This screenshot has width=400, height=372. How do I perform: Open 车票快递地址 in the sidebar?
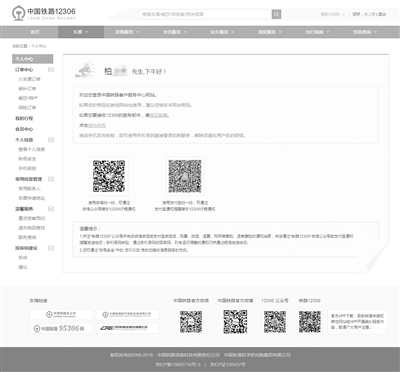(31, 198)
